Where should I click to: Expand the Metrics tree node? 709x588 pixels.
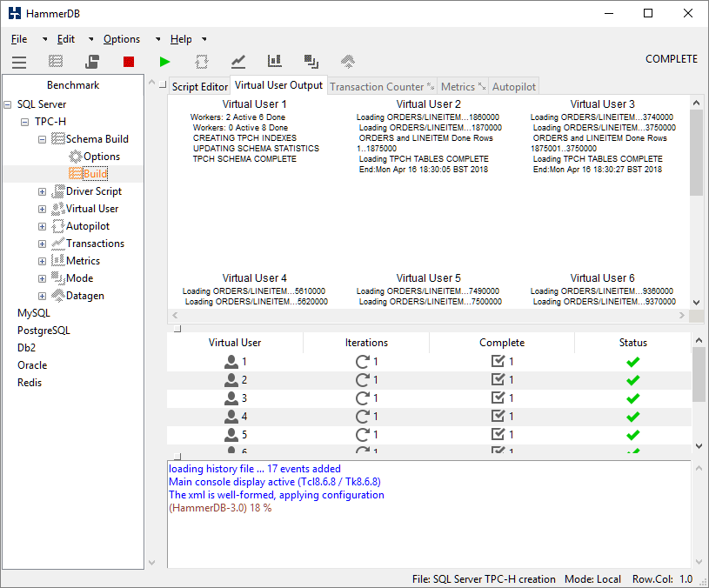(x=42, y=261)
